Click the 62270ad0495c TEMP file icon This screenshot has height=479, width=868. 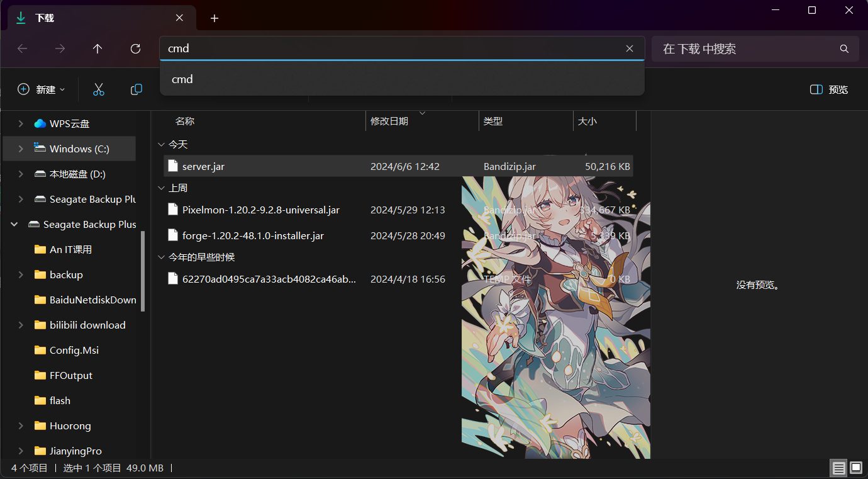[173, 279]
